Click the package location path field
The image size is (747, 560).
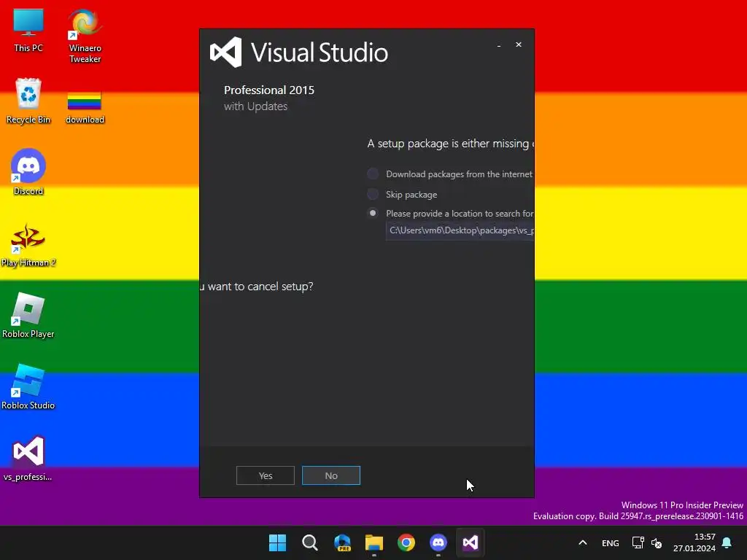[x=460, y=230]
